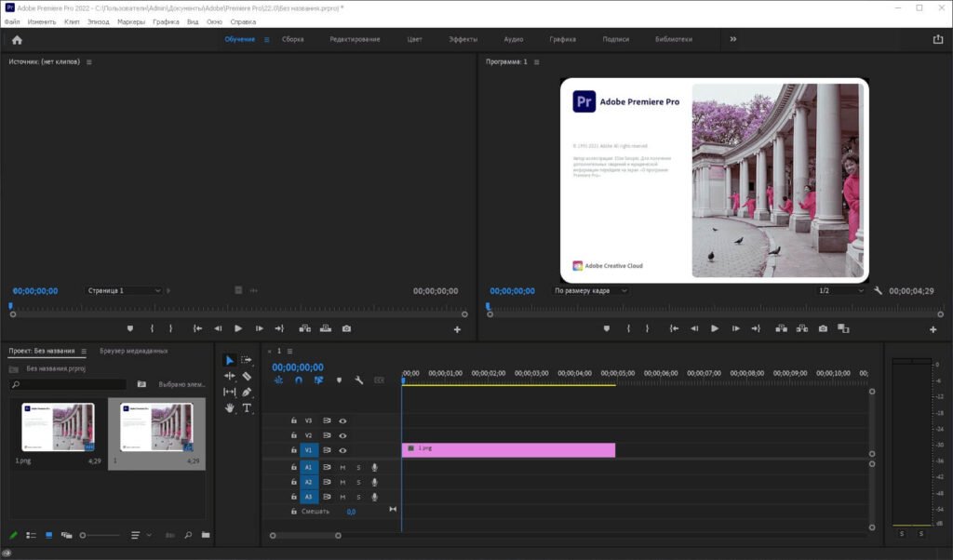
Task: Click Export Frame camera in Source monitor
Action: coord(346,328)
